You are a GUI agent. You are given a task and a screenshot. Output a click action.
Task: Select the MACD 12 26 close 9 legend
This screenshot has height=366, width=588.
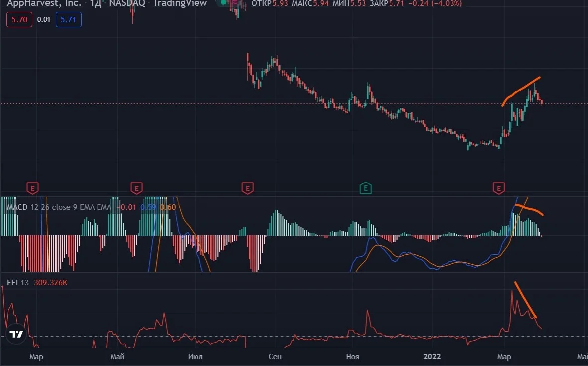(59, 207)
